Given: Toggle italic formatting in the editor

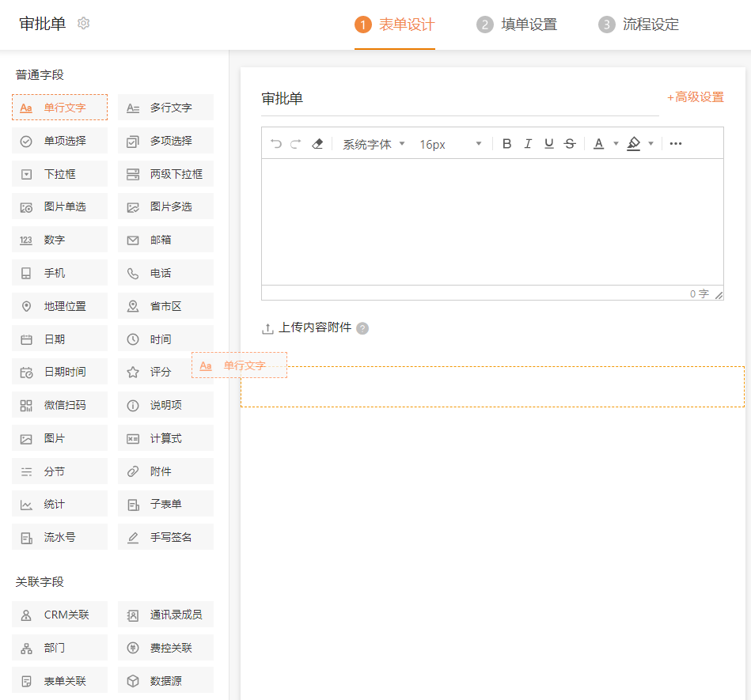Looking at the screenshot, I should coord(528,144).
